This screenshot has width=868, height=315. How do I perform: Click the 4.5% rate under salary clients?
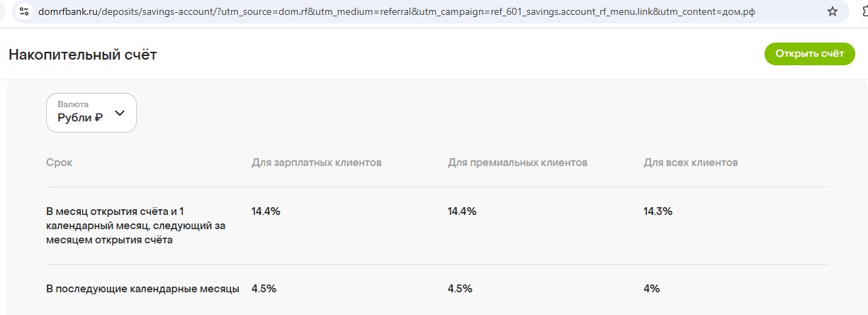tap(264, 289)
